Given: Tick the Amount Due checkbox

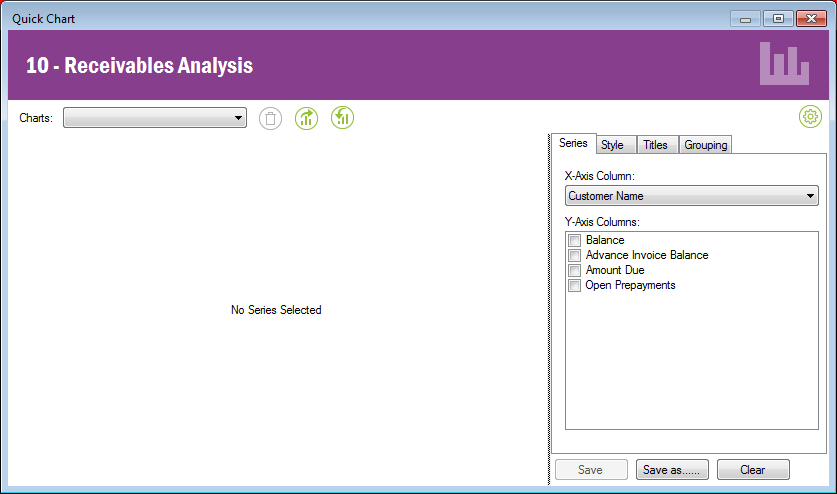Looking at the screenshot, I should [575, 270].
